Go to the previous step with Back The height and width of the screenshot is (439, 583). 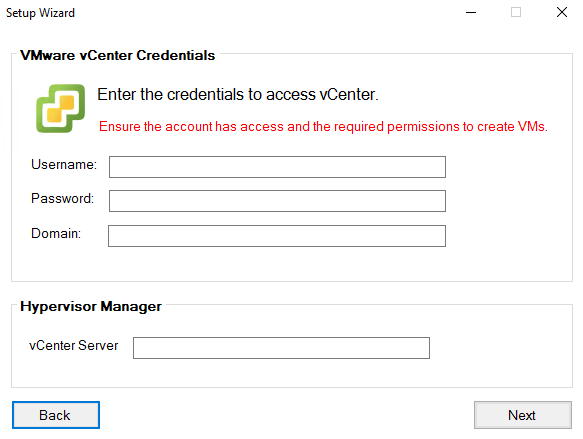click(56, 415)
